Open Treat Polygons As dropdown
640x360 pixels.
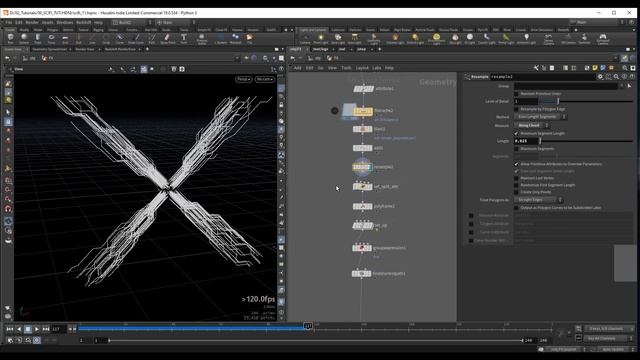[x=538, y=200]
